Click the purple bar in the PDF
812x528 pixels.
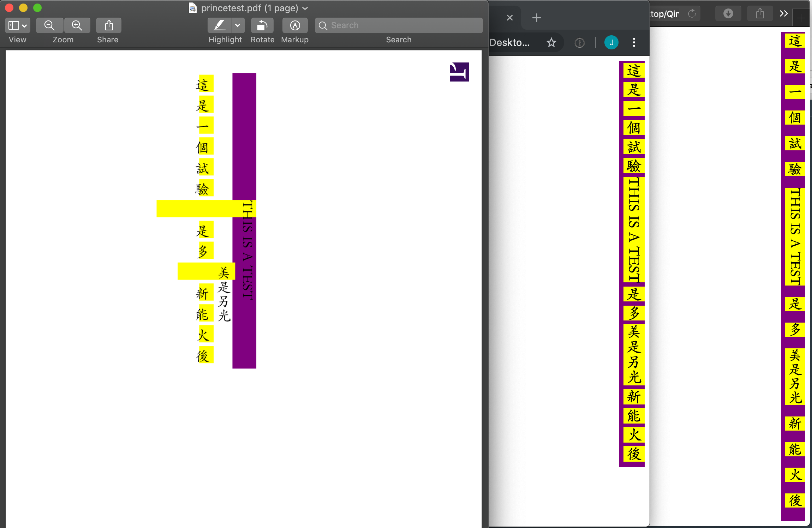point(244,134)
